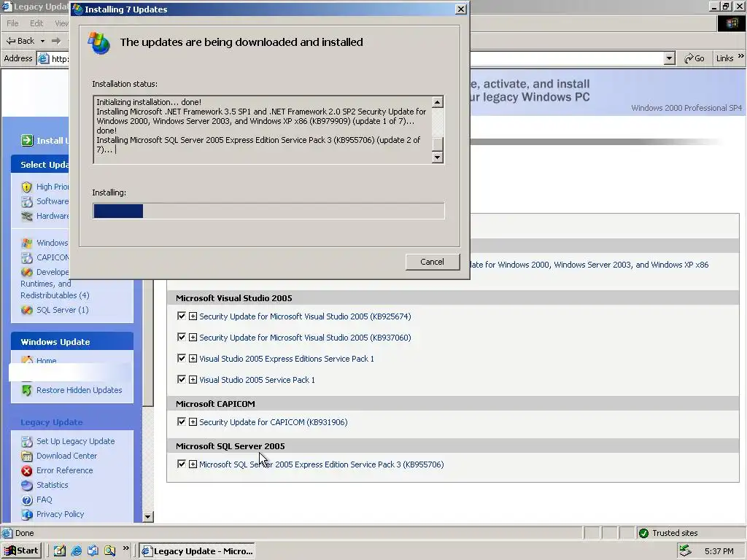The width and height of the screenshot is (747, 560).
Task: Click the page icon in Address bar
Action: (43, 58)
